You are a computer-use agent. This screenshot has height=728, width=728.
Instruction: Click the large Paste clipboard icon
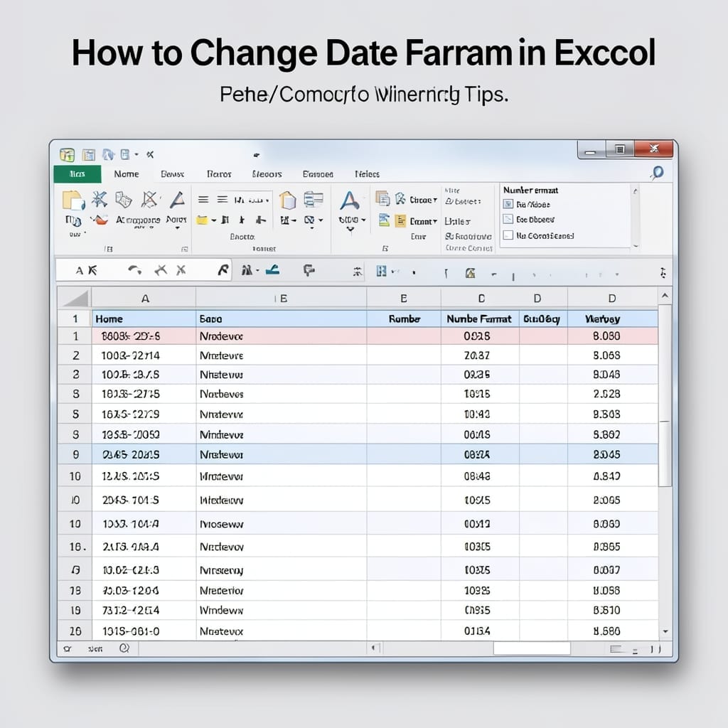click(73, 200)
